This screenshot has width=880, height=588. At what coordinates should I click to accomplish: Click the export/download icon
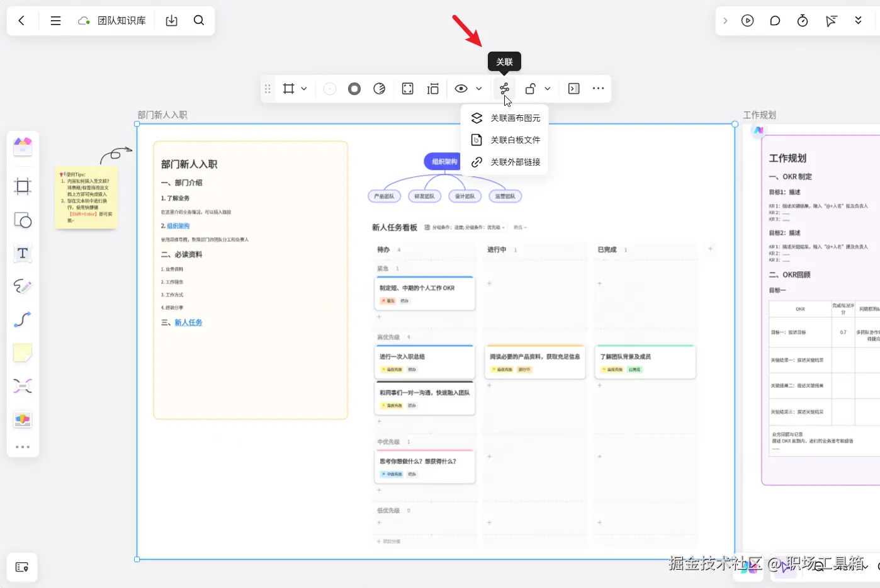click(x=171, y=21)
